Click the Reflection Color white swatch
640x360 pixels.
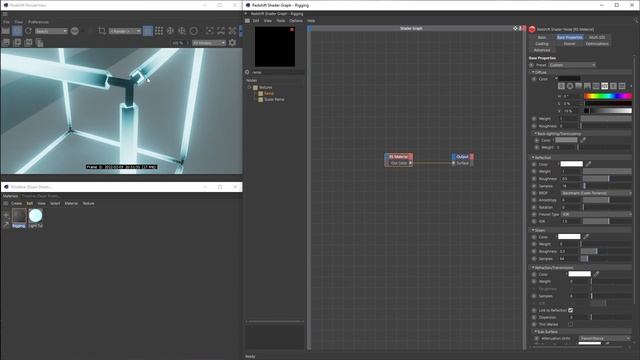(x=571, y=164)
